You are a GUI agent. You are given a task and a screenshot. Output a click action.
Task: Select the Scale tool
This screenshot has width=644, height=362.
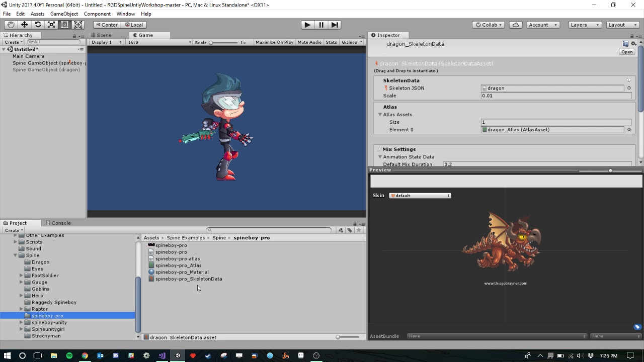point(51,25)
